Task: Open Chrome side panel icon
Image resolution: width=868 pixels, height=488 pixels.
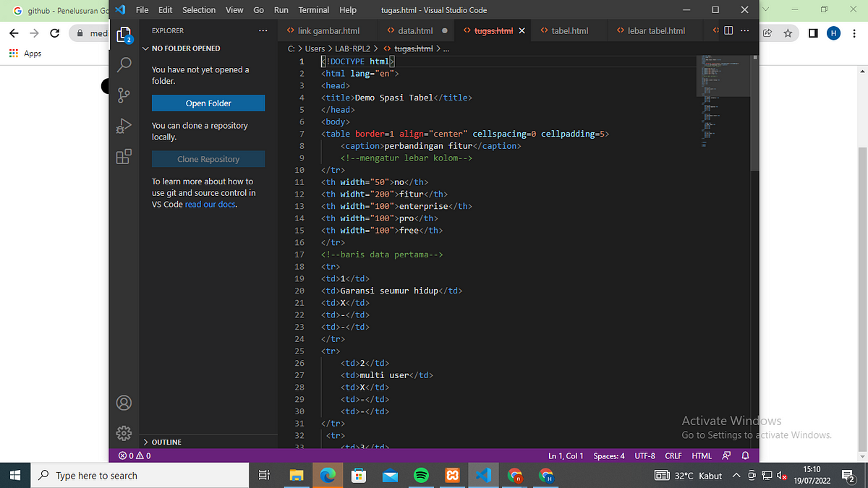Action: pos(813,33)
